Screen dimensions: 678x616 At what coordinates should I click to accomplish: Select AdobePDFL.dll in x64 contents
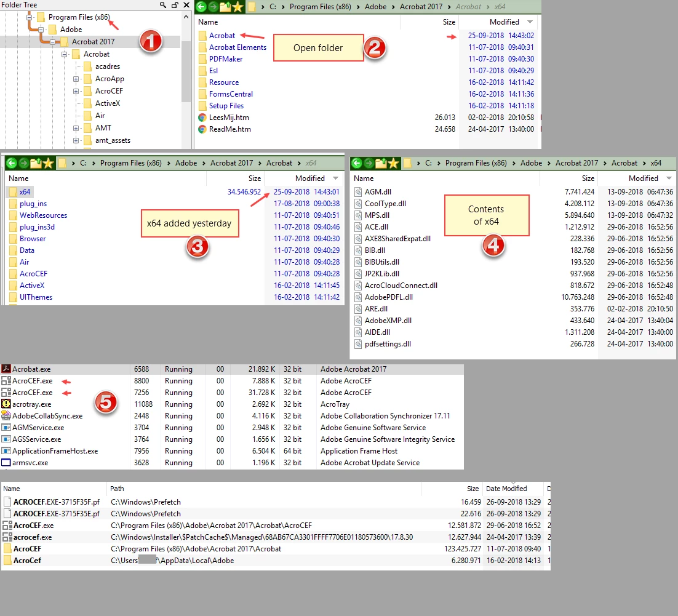coord(388,297)
